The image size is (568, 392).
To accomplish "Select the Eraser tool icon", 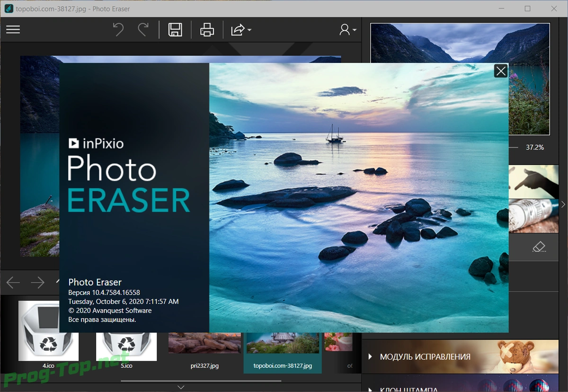I will pos(539,247).
